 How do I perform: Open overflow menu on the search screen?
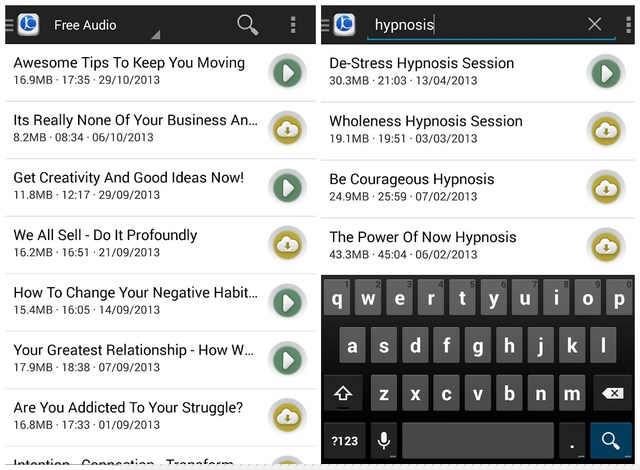pos(629,25)
